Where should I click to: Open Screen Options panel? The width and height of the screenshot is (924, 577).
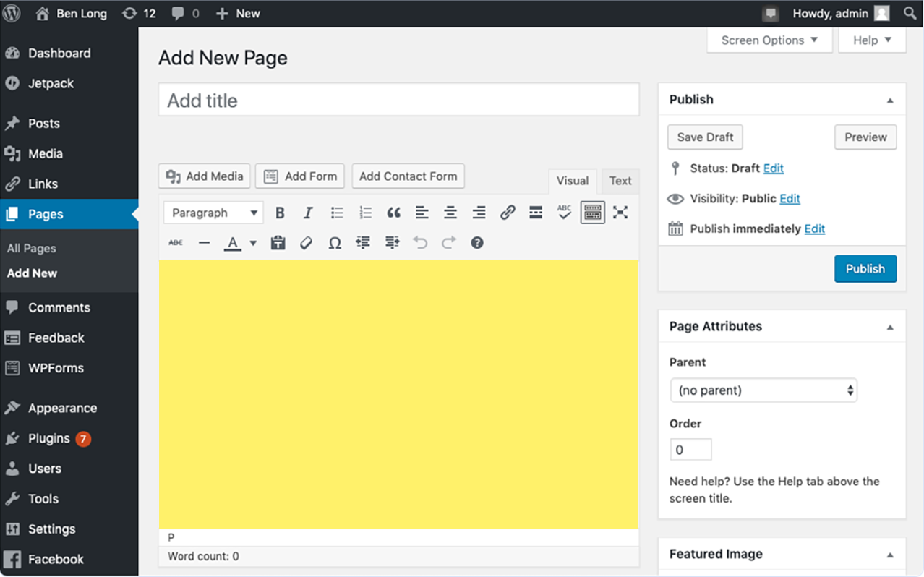click(769, 40)
